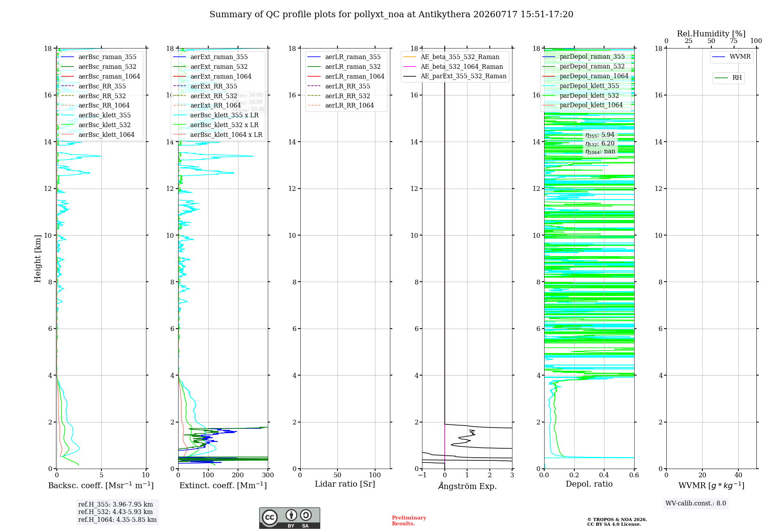Click the ref.H_355 reference height note
The width and height of the screenshot is (783, 532).
point(115,505)
